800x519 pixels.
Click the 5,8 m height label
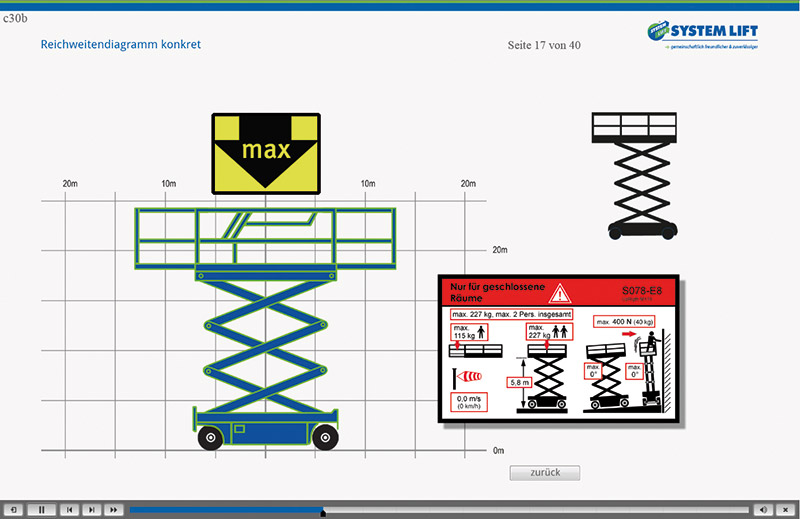[x=520, y=382]
